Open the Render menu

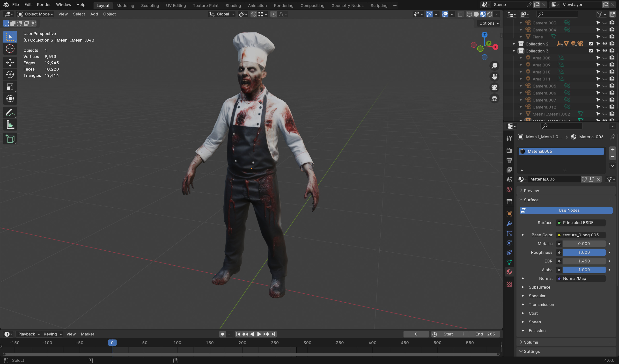click(x=44, y=5)
